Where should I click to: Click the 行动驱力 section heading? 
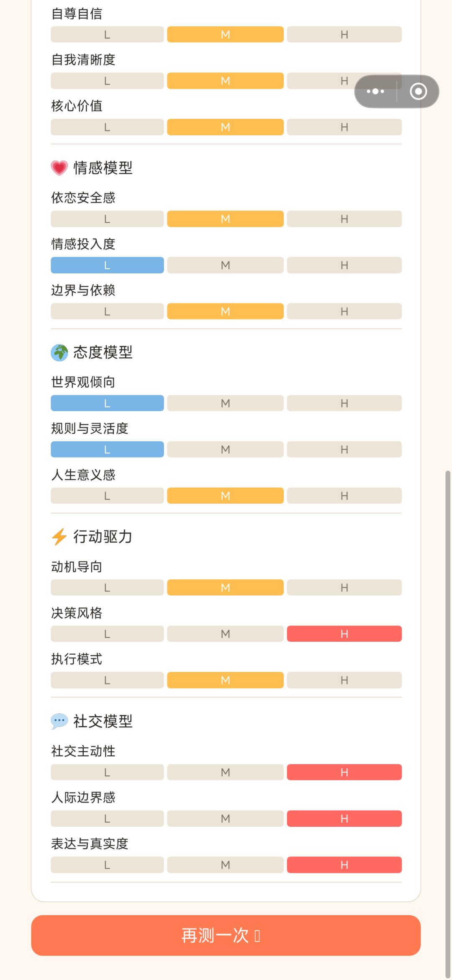click(x=103, y=537)
